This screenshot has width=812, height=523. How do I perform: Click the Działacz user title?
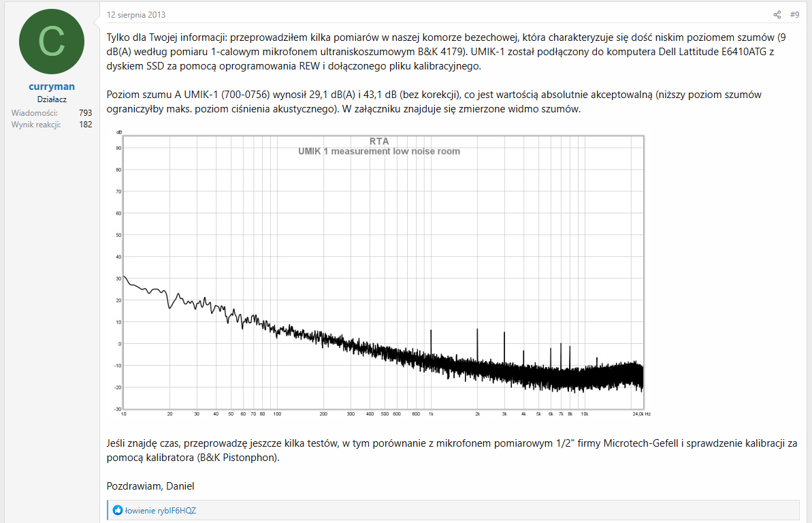52,99
